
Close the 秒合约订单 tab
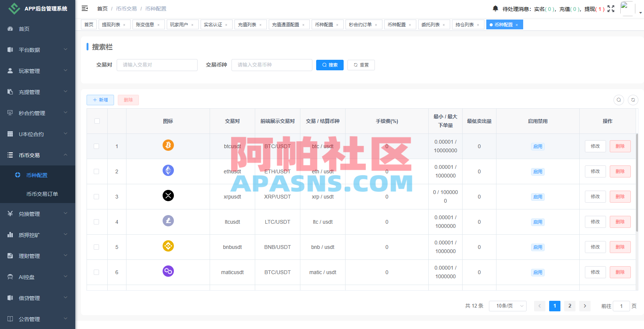(376, 25)
